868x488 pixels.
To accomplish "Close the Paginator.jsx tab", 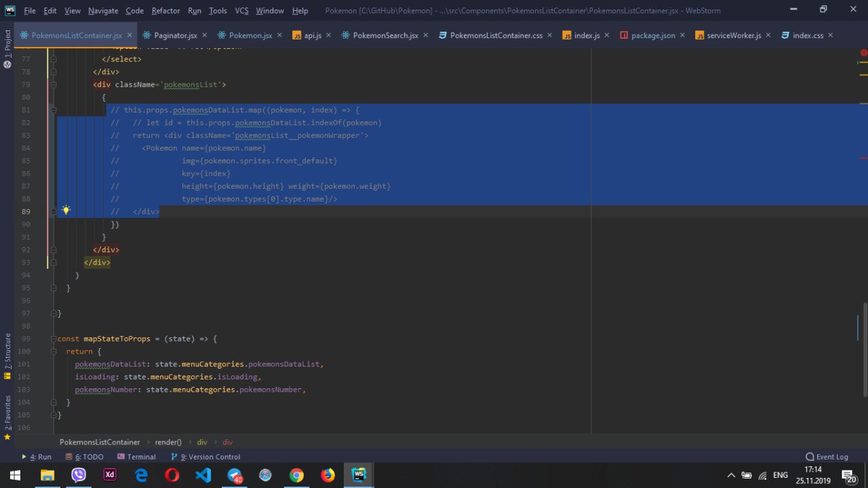I will tap(204, 35).
